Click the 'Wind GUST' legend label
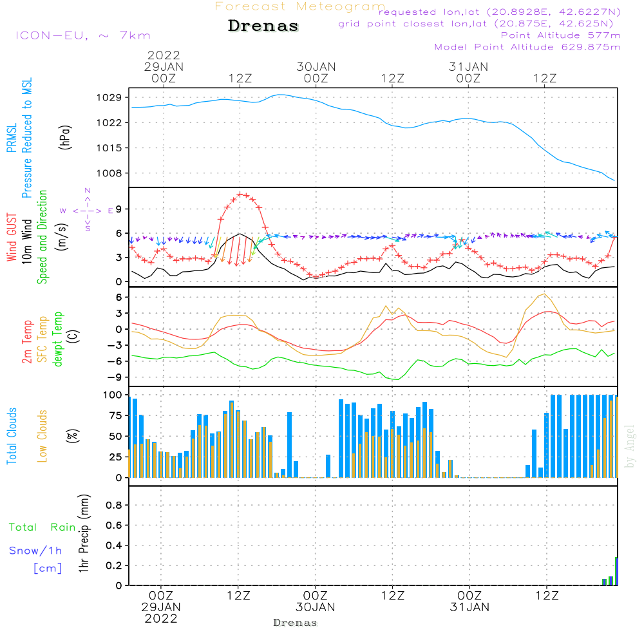Image resolution: width=644 pixels, height=644 pixels. click(x=12, y=237)
